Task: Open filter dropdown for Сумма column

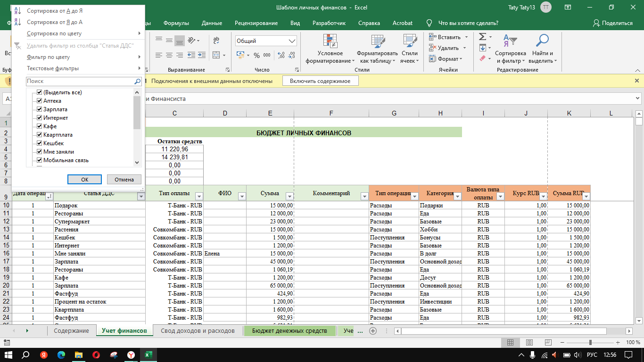Action: click(x=289, y=197)
